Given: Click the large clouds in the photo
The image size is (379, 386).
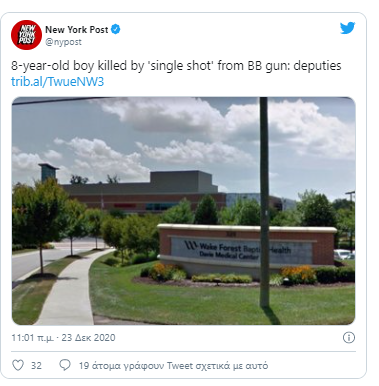Looking at the screenshot, I should click(x=227, y=128).
